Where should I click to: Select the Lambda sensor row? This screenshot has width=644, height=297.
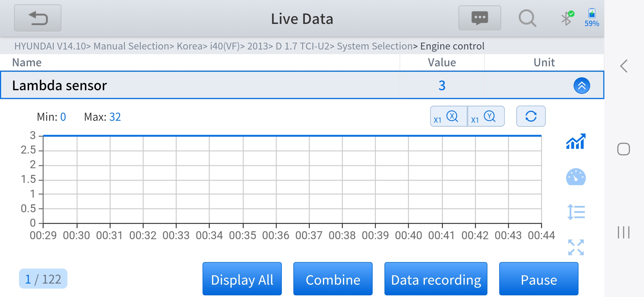tap(193, 85)
